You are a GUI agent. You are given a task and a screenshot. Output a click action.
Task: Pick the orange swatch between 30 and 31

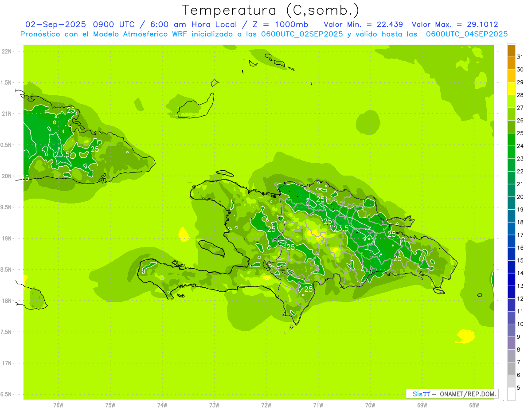511,63
